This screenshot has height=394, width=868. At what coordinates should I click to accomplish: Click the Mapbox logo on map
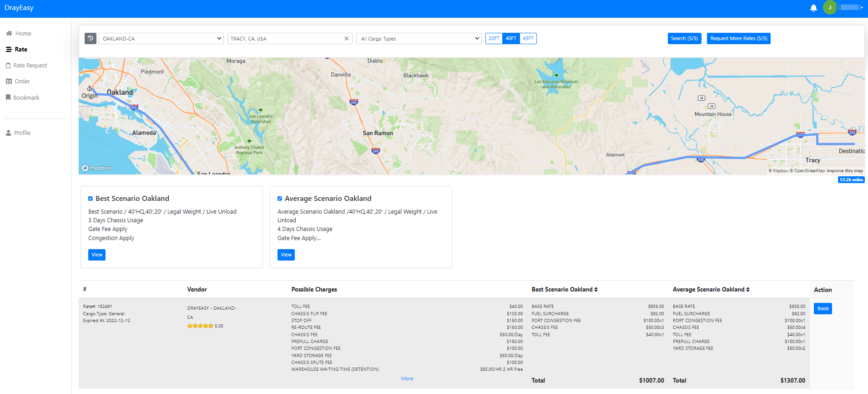97,168
